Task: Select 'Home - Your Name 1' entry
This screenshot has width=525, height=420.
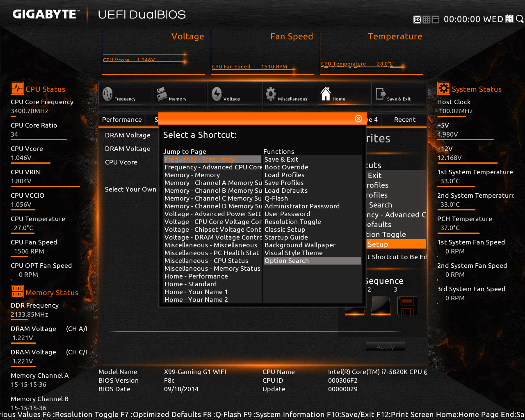Action: point(212,292)
